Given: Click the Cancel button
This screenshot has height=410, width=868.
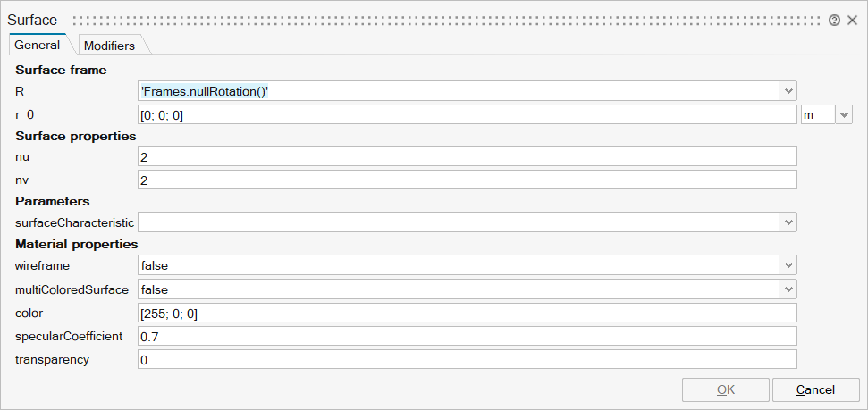Looking at the screenshot, I should point(815,389).
